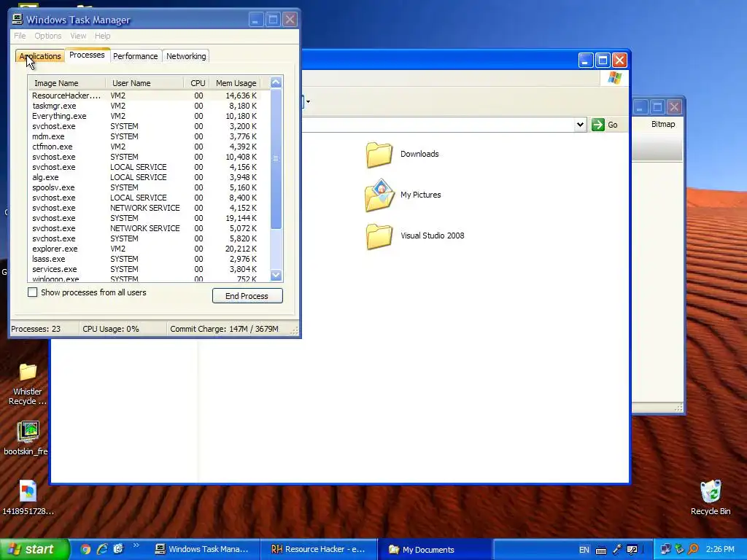The height and width of the screenshot is (560, 747).
Task: Switch to the Applications tab
Action: [x=40, y=56]
